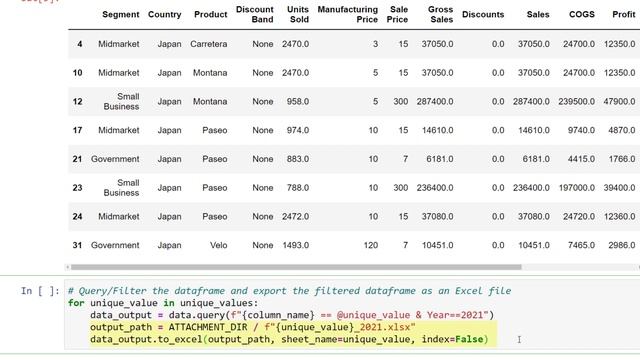Click the data.query code line

[292, 315]
